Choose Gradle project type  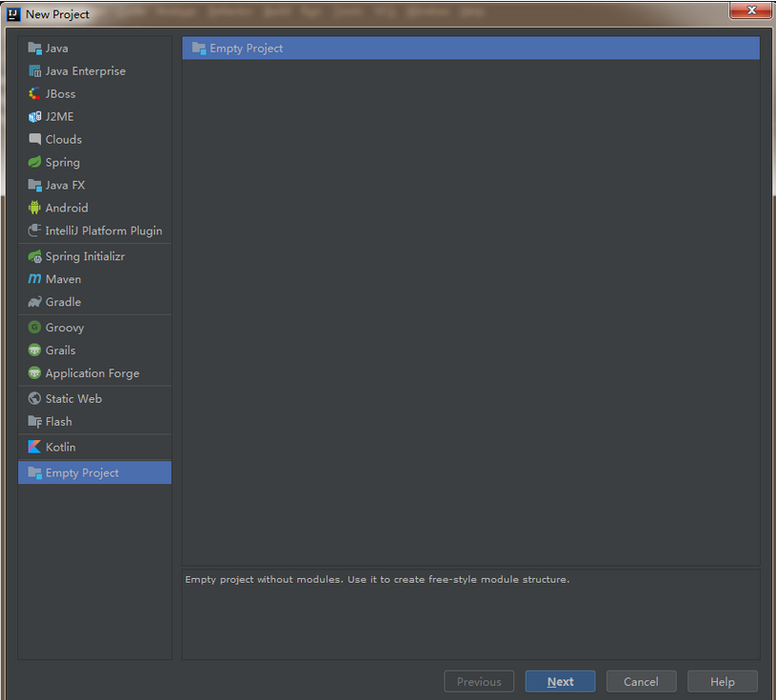(94, 302)
